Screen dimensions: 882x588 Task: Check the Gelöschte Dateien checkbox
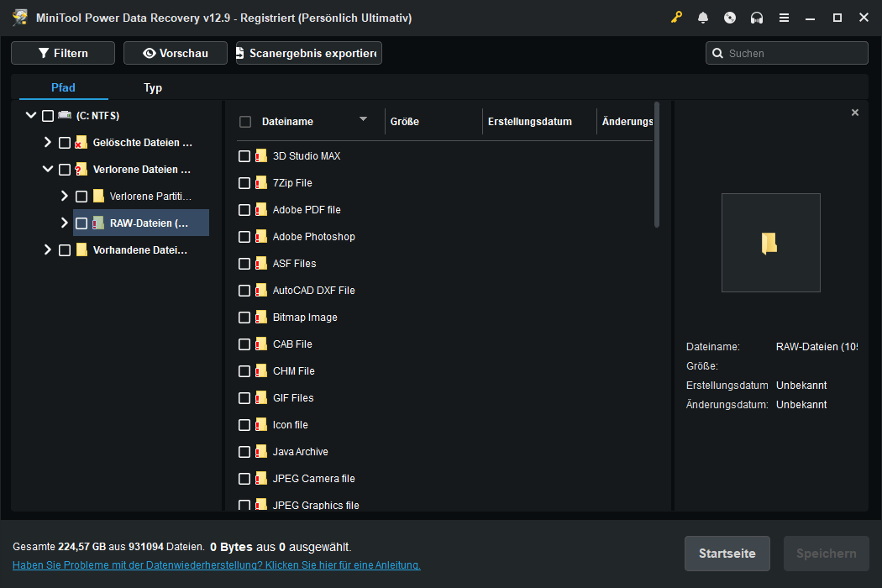coord(65,142)
